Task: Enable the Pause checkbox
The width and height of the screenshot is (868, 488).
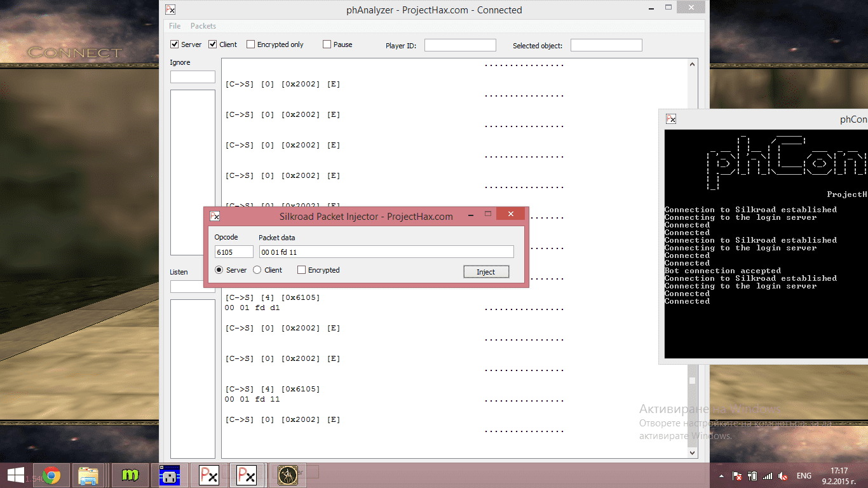Action: [337, 44]
